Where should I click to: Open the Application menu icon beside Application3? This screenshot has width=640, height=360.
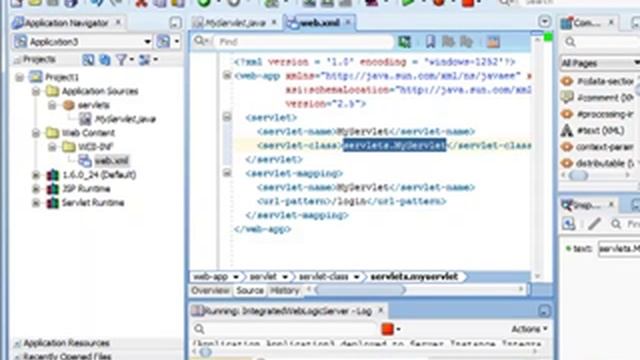click(163, 41)
